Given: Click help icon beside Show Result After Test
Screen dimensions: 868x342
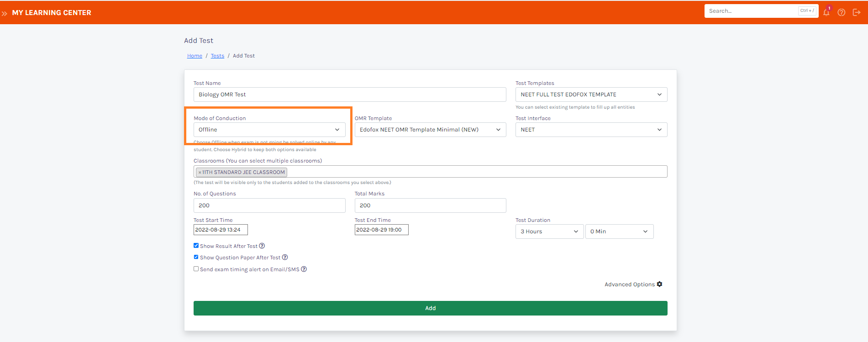Looking at the screenshot, I should [x=262, y=246].
